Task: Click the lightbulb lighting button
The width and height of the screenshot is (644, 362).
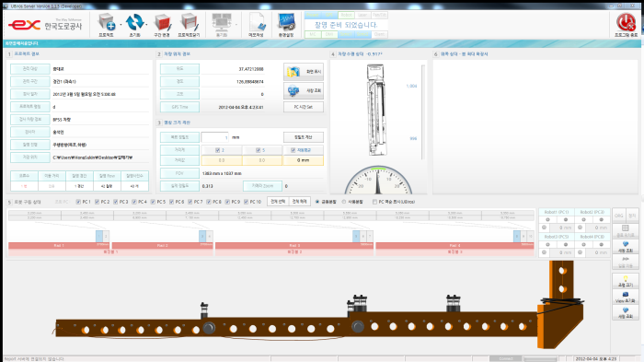Action: [625, 281]
